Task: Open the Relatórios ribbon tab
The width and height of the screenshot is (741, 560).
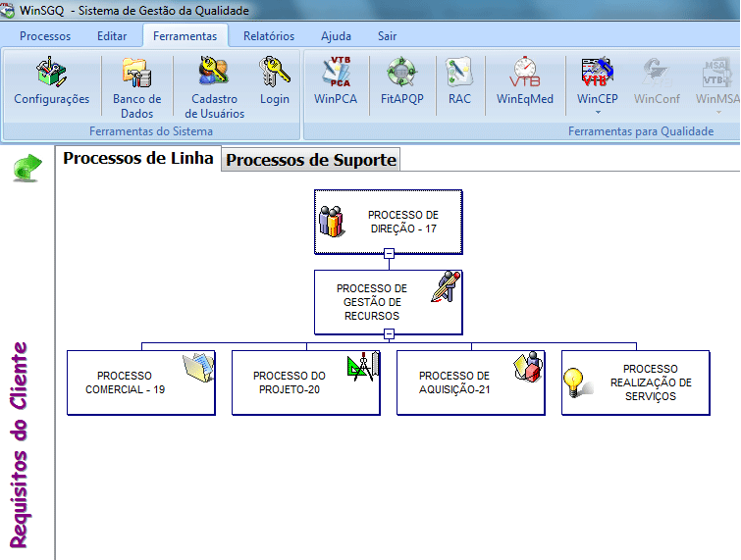Action: click(268, 36)
